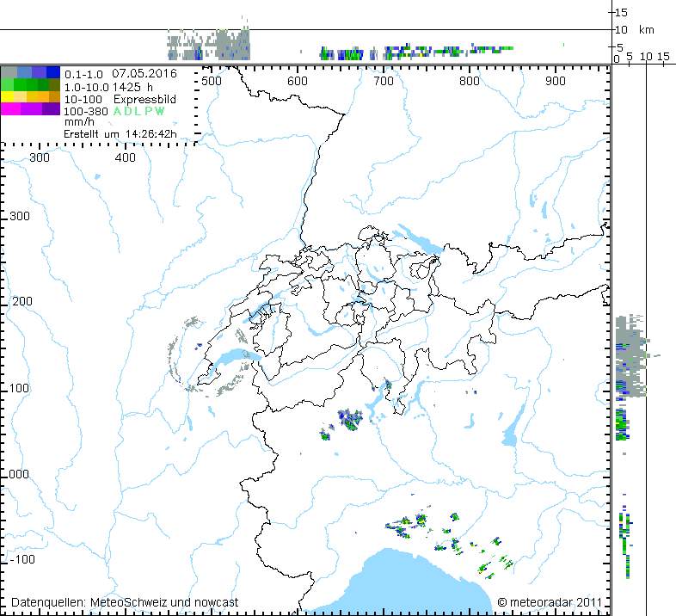This screenshot has height=616, width=676.
Task: Click the olive swatch ending the 1.0-10.0 legend row
Action: point(55,84)
